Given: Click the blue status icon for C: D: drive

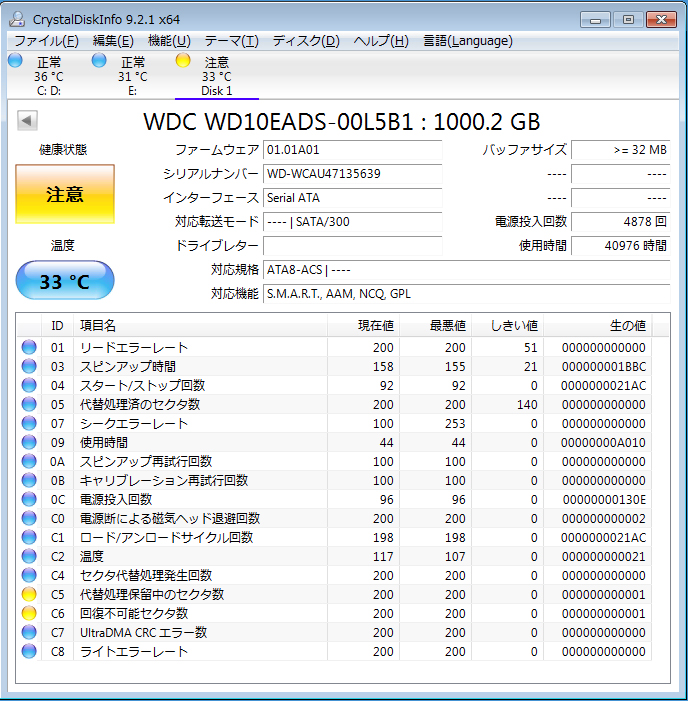Looking at the screenshot, I should tap(15, 61).
